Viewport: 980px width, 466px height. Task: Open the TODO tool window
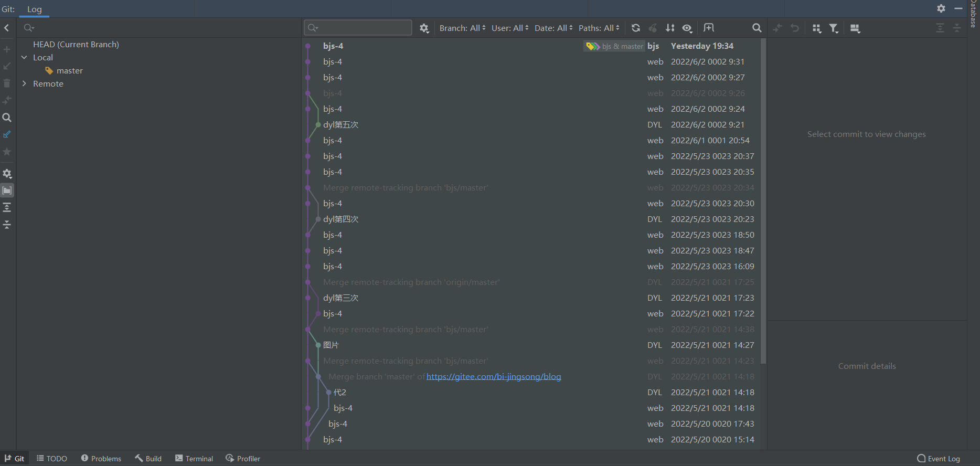(x=52, y=459)
